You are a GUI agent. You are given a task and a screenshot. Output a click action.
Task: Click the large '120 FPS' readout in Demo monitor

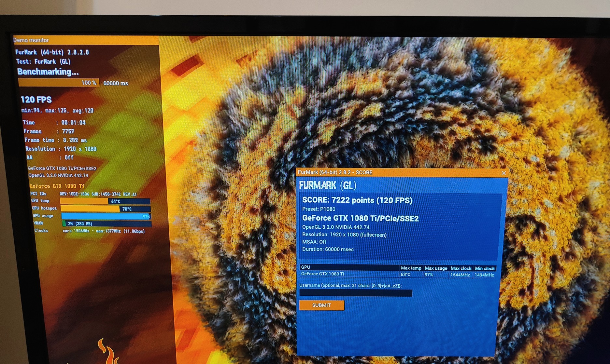[36, 100]
